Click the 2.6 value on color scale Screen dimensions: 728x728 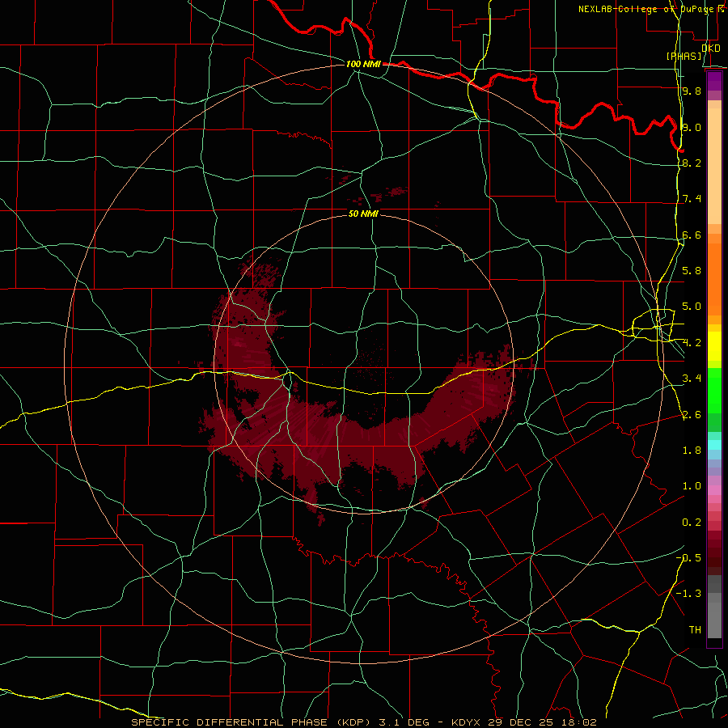click(x=692, y=415)
